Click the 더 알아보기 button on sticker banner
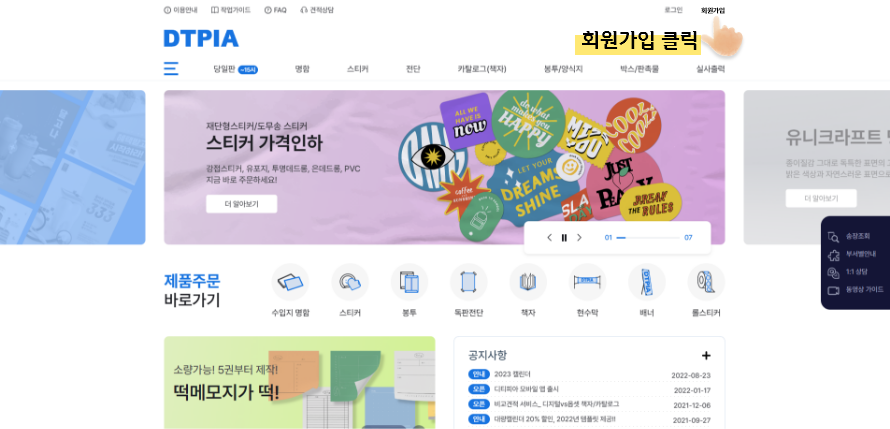890x429 pixels. 242,204
